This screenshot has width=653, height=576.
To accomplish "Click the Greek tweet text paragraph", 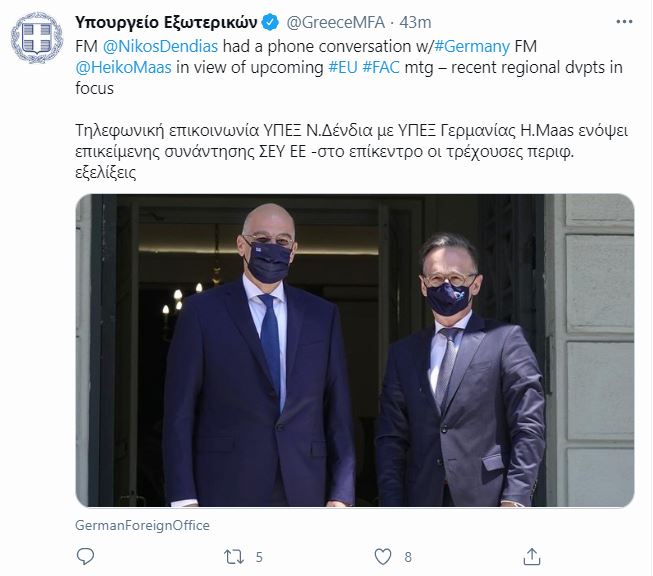I will (351, 152).
